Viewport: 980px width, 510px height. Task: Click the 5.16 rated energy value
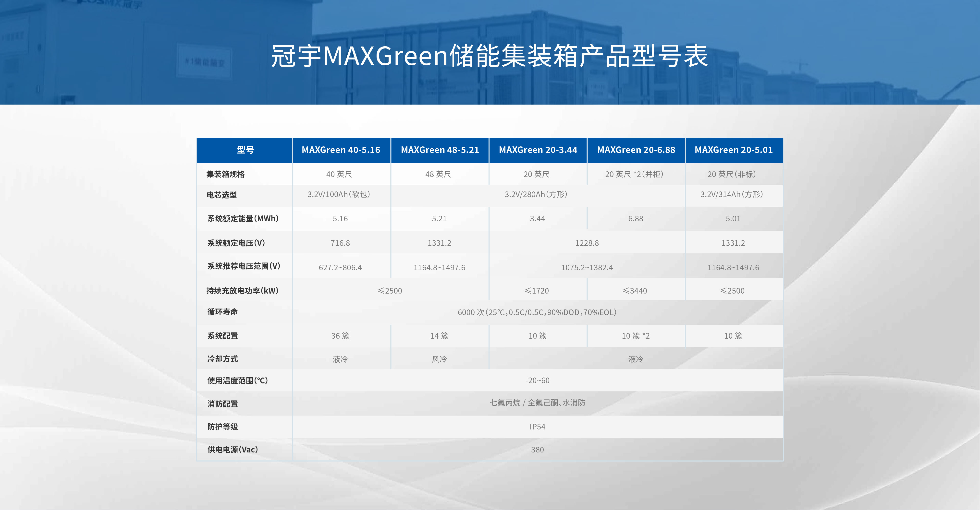(x=340, y=219)
